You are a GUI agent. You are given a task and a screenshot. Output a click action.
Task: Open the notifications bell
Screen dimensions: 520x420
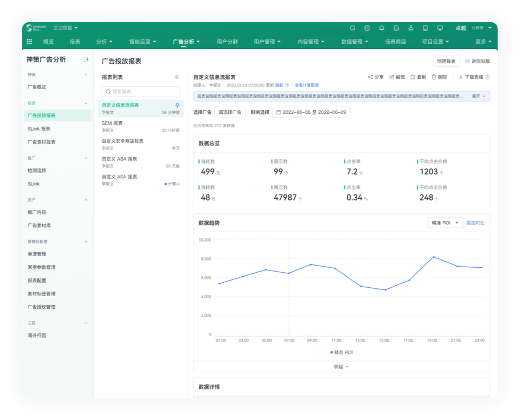(x=382, y=28)
